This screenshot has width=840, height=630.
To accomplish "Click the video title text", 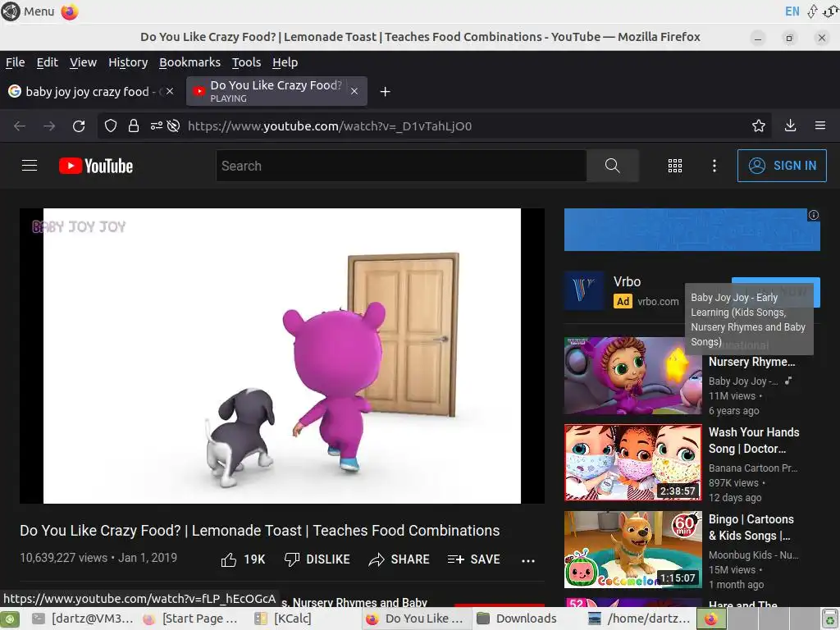I will tap(260, 531).
